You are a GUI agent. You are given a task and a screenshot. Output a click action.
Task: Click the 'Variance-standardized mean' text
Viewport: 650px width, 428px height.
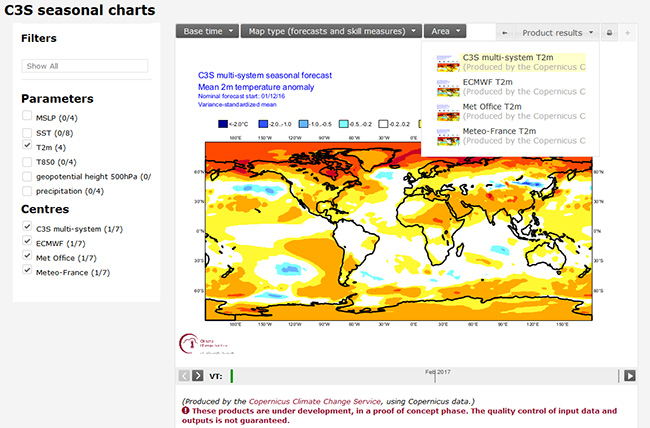point(237,105)
